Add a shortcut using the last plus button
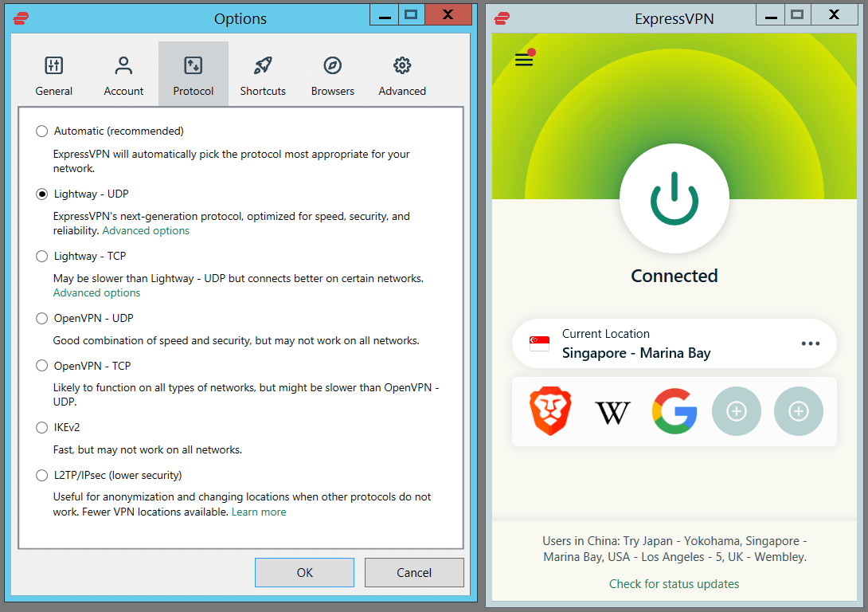 tap(798, 411)
